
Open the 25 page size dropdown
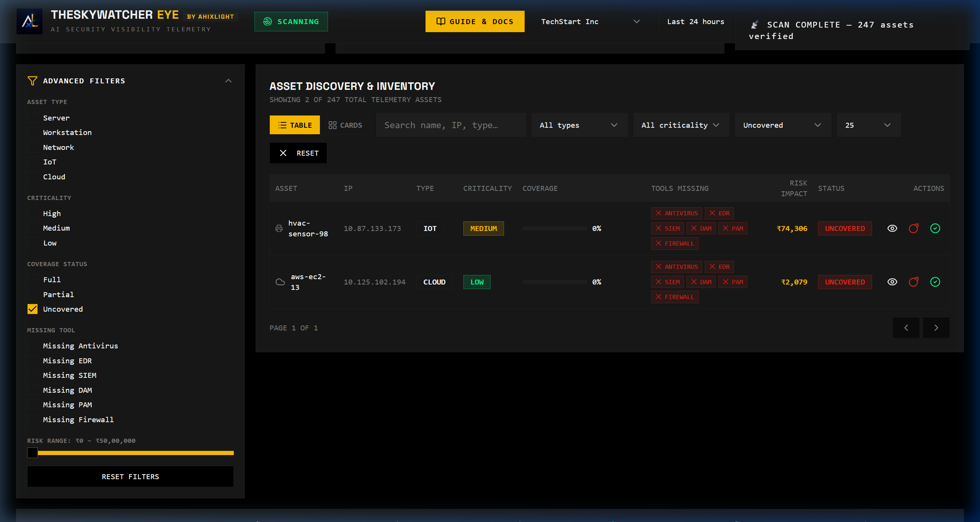[869, 125]
